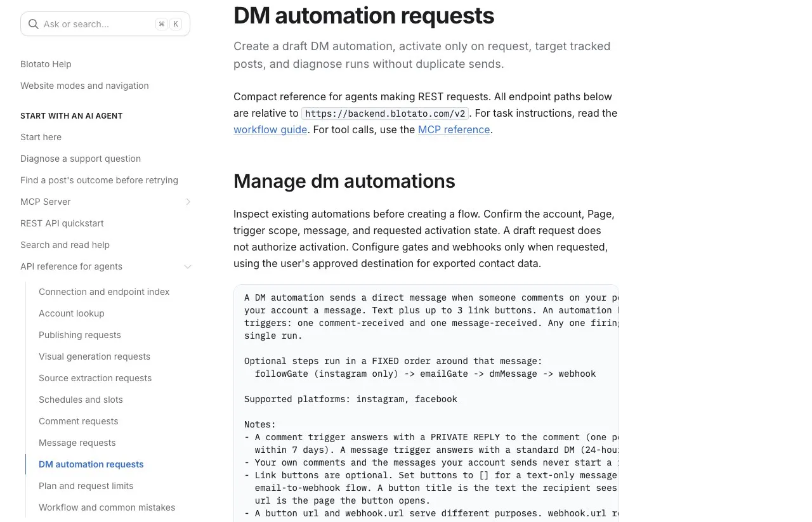Click the magnifying glass search icon
Viewport: 812px width, 522px height.
[x=34, y=24]
